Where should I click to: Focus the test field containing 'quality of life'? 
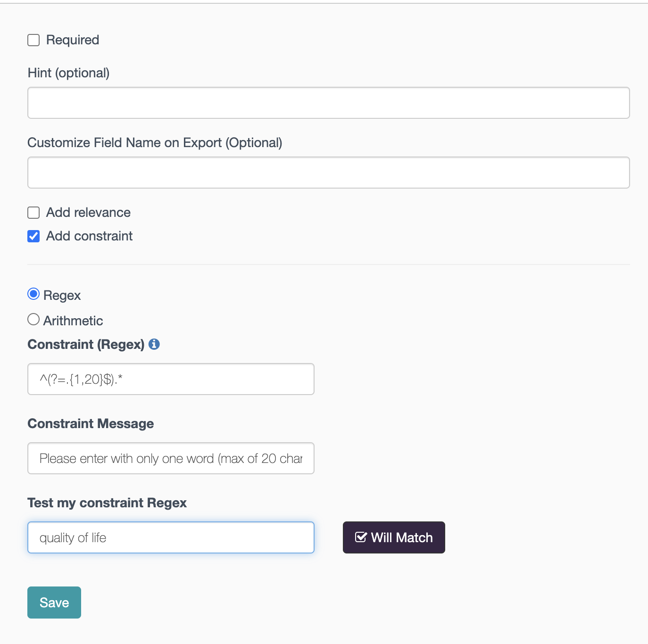[x=171, y=537]
